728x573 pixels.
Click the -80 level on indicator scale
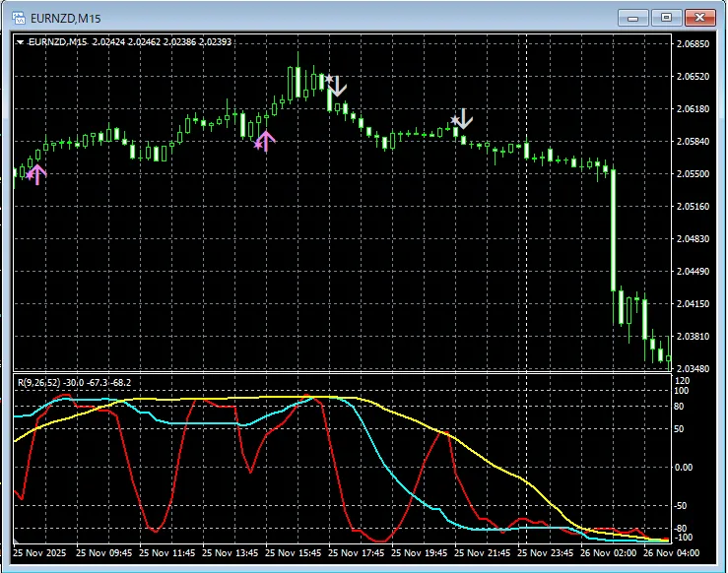pos(680,528)
